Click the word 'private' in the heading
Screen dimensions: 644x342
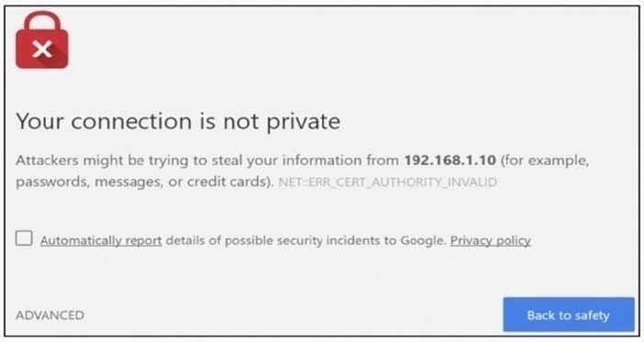tap(304, 123)
